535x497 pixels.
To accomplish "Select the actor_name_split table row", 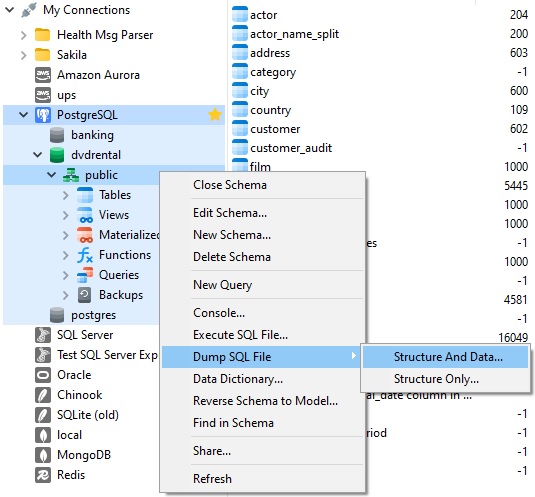I will [x=380, y=34].
